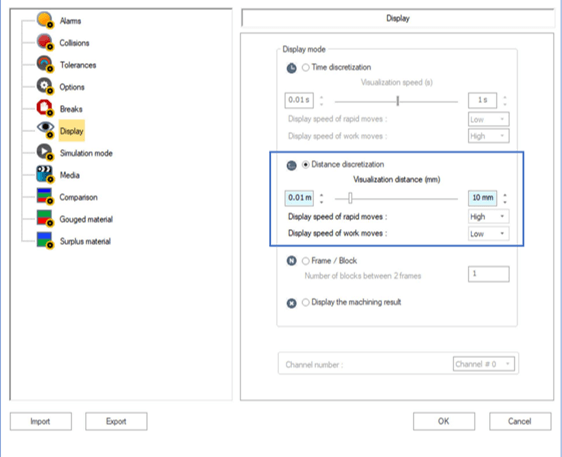The height and width of the screenshot is (457, 562).
Task: Click the Options gear icon
Action: pos(45,86)
